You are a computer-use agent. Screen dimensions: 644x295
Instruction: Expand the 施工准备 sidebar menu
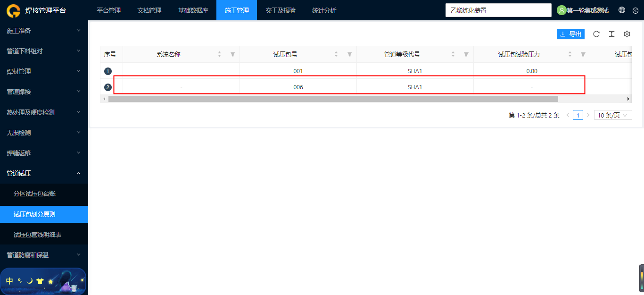pyautogui.click(x=44, y=31)
